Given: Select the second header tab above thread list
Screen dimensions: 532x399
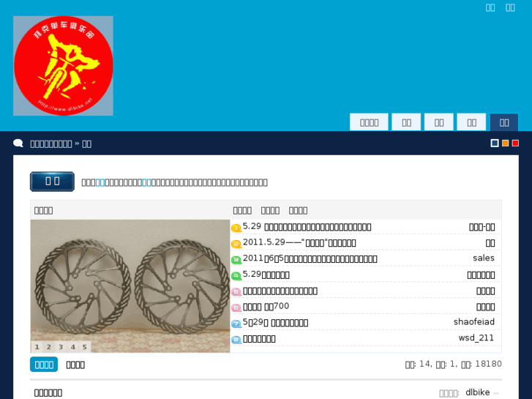Looking at the screenshot, I should point(270,211).
